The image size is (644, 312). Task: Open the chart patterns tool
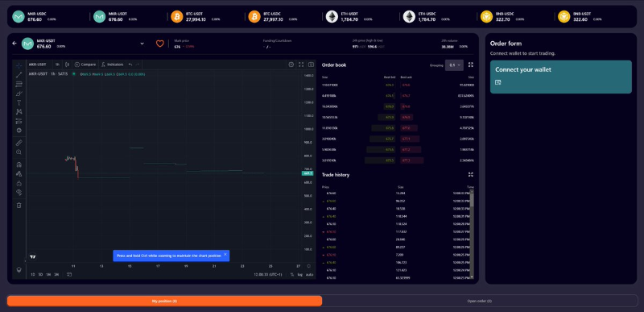19,112
